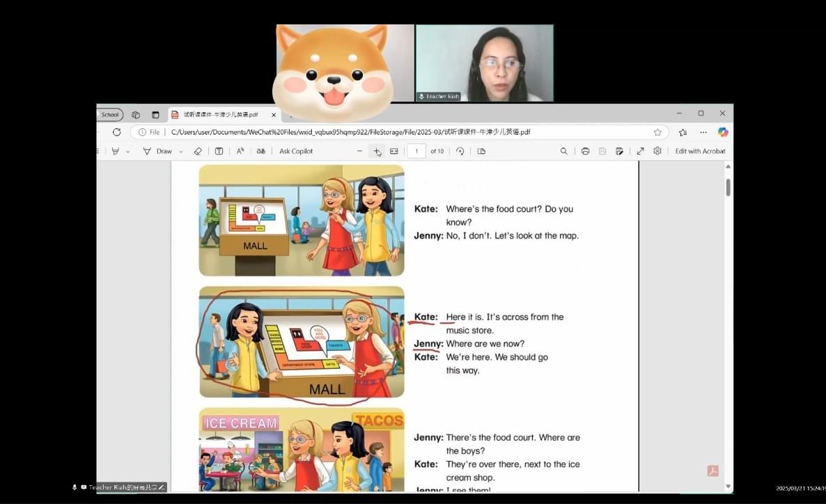
Task: Rotate the PDF page
Action: 460,151
